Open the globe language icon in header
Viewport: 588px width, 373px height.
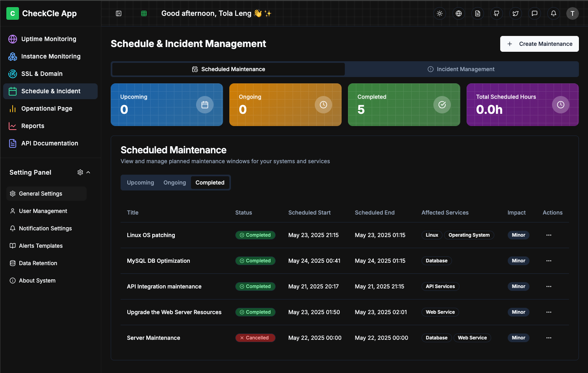[458, 13]
